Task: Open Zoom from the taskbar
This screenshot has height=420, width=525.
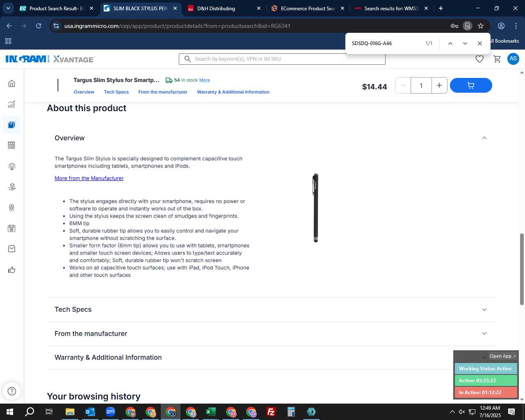Action: tap(110, 412)
